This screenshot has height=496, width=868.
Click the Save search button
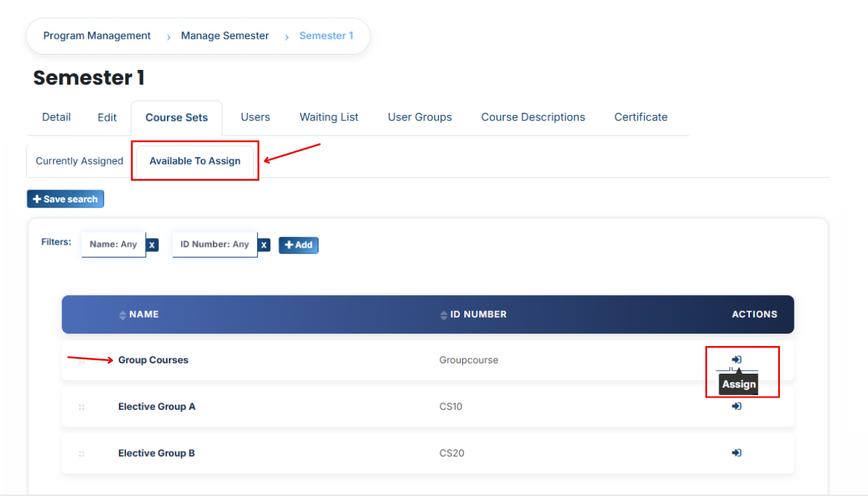pyautogui.click(x=66, y=199)
